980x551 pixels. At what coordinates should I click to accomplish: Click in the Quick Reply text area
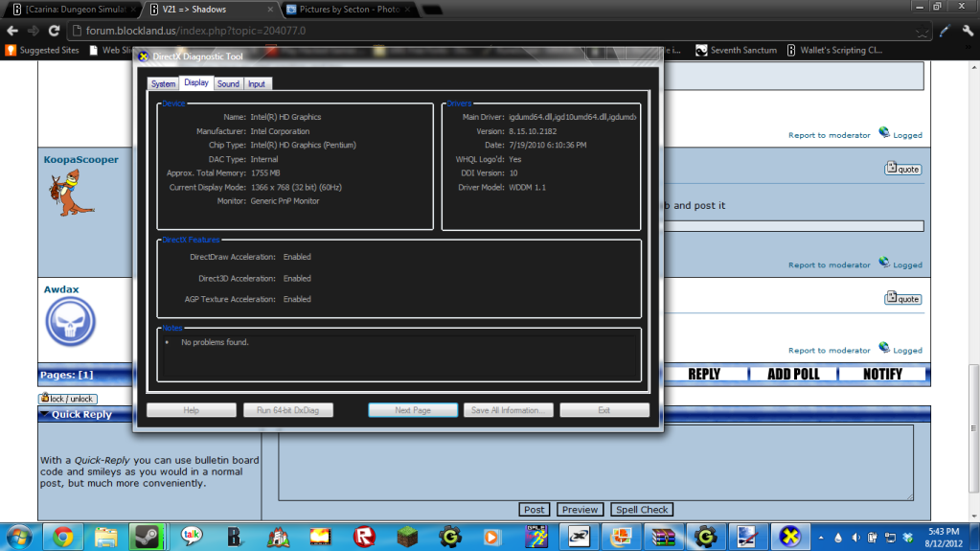coord(596,463)
